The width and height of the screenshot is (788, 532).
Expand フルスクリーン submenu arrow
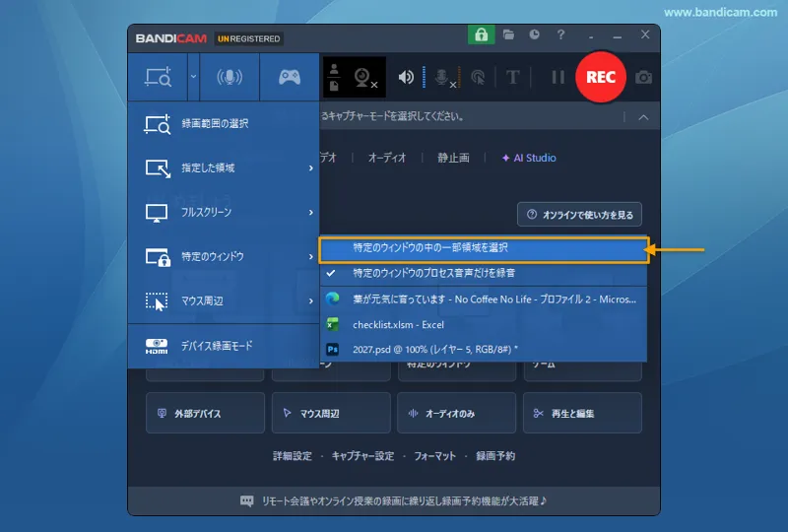pyautogui.click(x=311, y=212)
